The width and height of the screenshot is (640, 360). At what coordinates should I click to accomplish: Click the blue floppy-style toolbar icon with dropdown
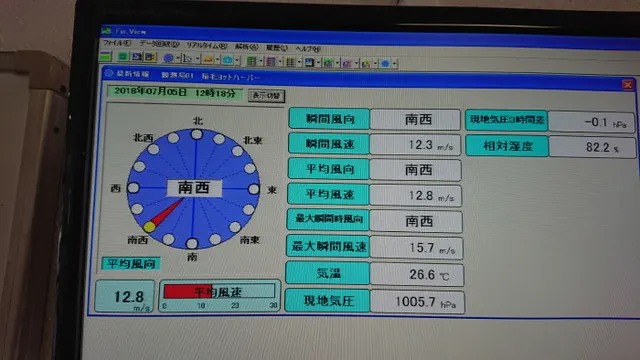tap(309, 62)
